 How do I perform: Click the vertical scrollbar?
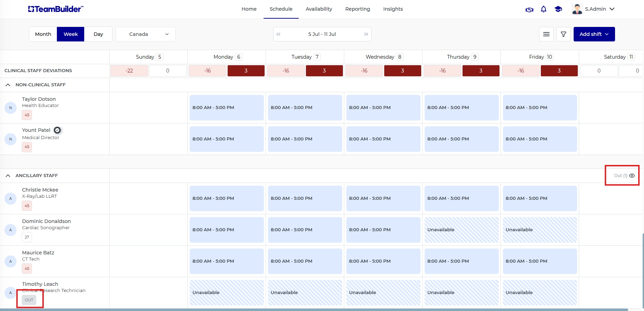[x=643, y=270]
